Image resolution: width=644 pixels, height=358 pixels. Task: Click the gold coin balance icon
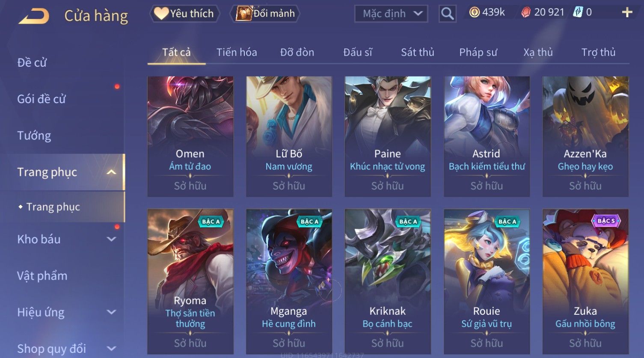474,12
